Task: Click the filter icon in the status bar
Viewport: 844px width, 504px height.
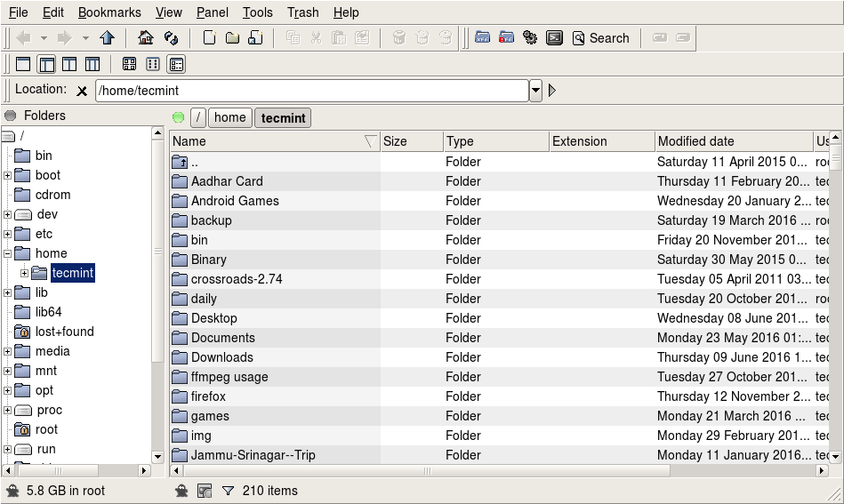Action: point(228,491)
